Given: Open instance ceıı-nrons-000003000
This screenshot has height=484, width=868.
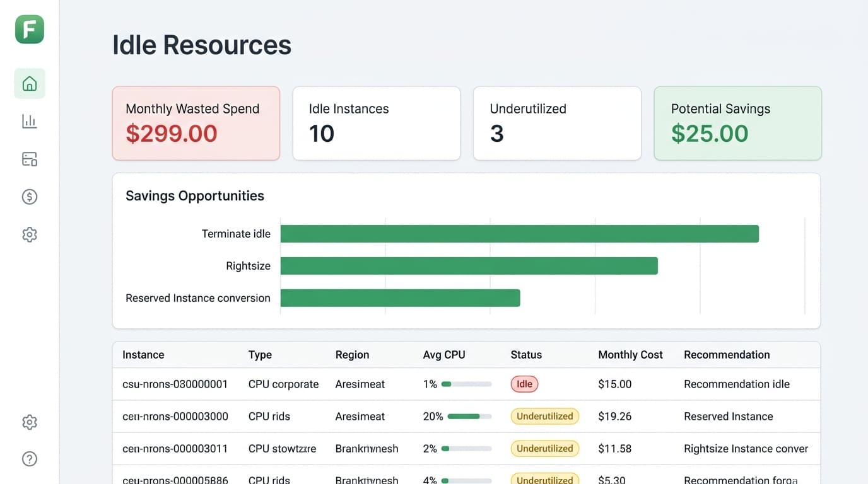Looking at the screenshot, I should 175,417.
